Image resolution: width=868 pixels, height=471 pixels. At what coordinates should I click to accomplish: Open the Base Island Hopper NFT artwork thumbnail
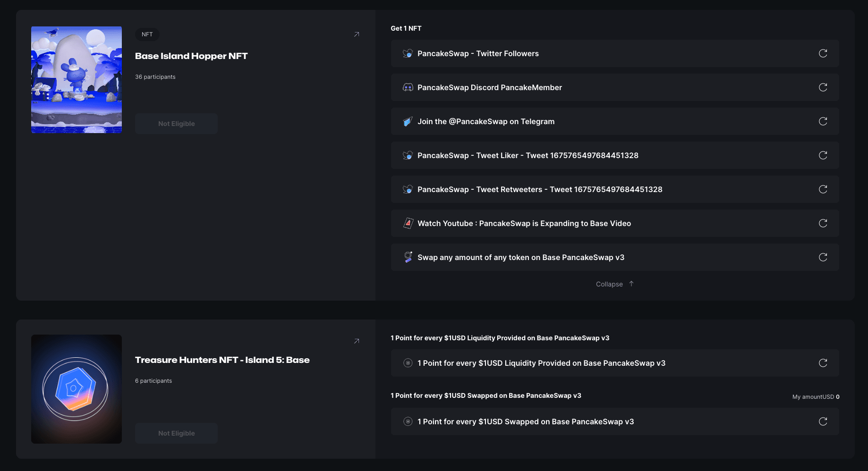77,80
